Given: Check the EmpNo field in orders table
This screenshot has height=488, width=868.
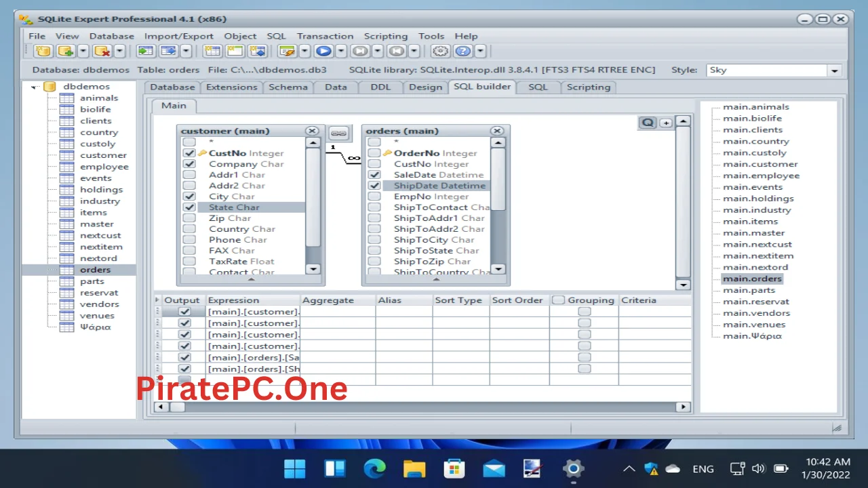Looking at the screenshot, I should tap(374, 197).
